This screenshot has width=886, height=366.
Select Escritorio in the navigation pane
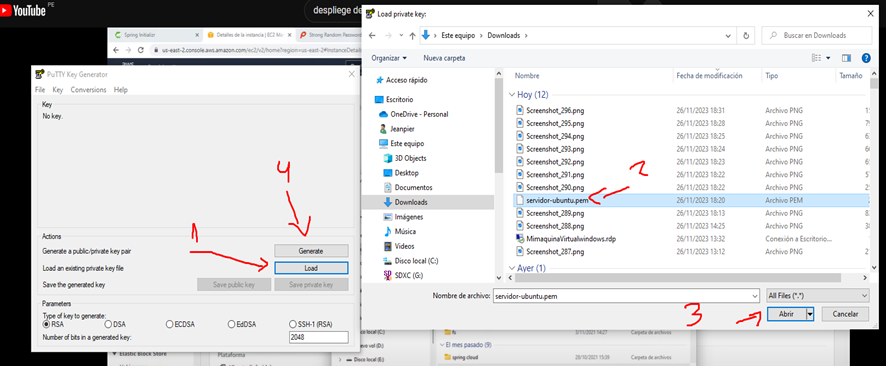pyautogui.click(x=394, y=99)
